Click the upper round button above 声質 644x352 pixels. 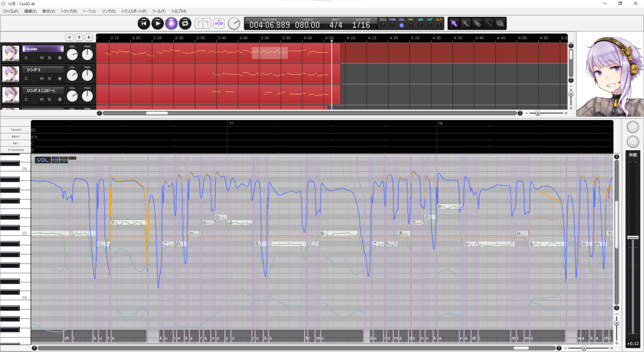point(633,127)
